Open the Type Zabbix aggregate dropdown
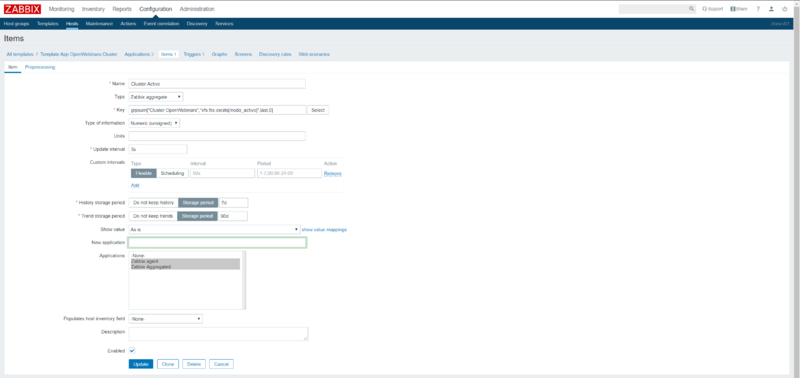 coord(156,96)
